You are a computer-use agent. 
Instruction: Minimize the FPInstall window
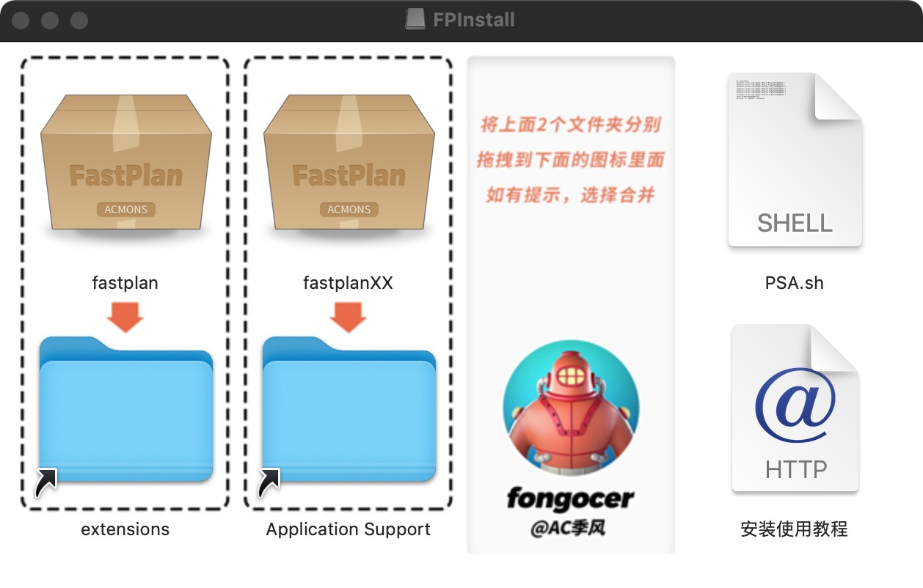(50, 20)
